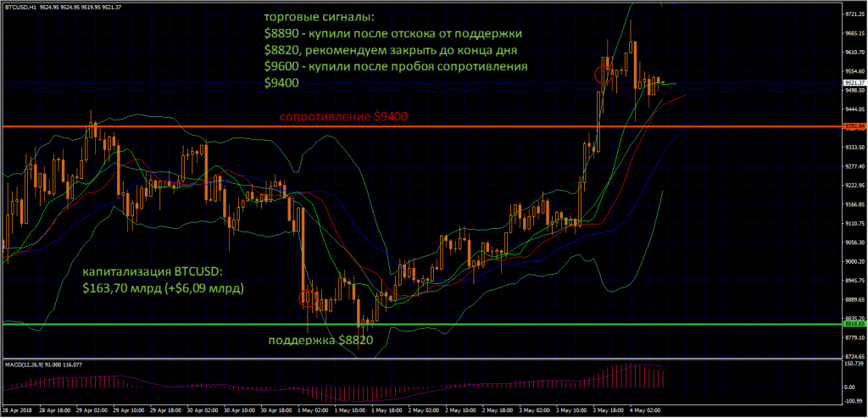This screenshot has width=868, height=418.
Task: Click the '29 Apr 02:00' time label
Action: coord(91,410)
